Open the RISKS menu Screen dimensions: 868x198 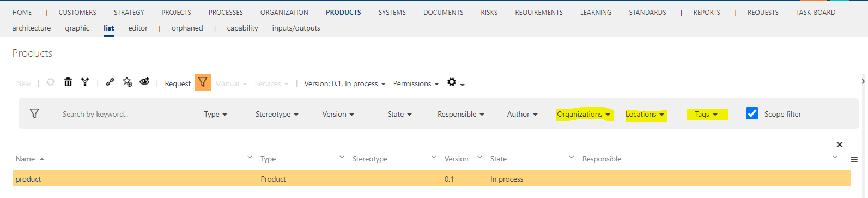coord(489,12)
